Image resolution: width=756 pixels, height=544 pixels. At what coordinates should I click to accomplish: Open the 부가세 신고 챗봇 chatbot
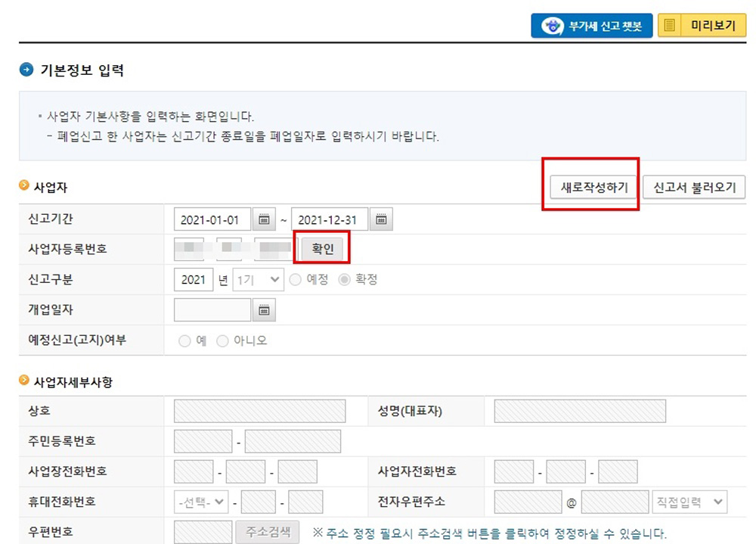tap(592, 26)
